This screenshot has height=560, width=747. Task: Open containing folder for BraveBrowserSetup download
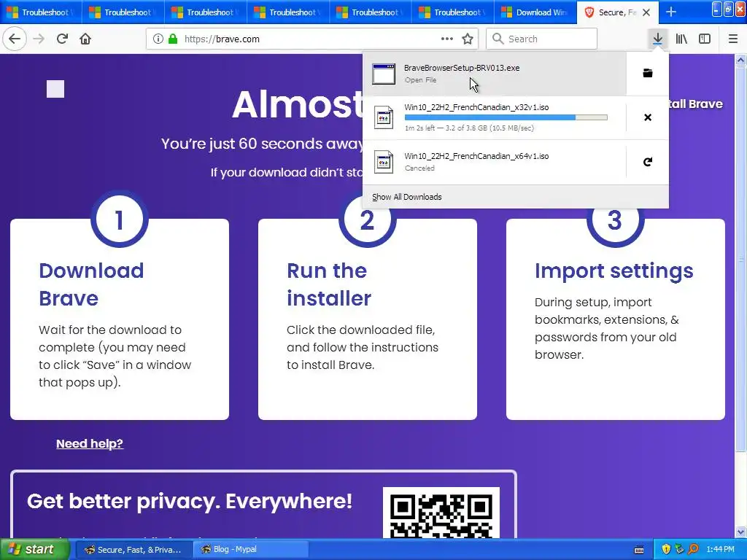(648, 73)
